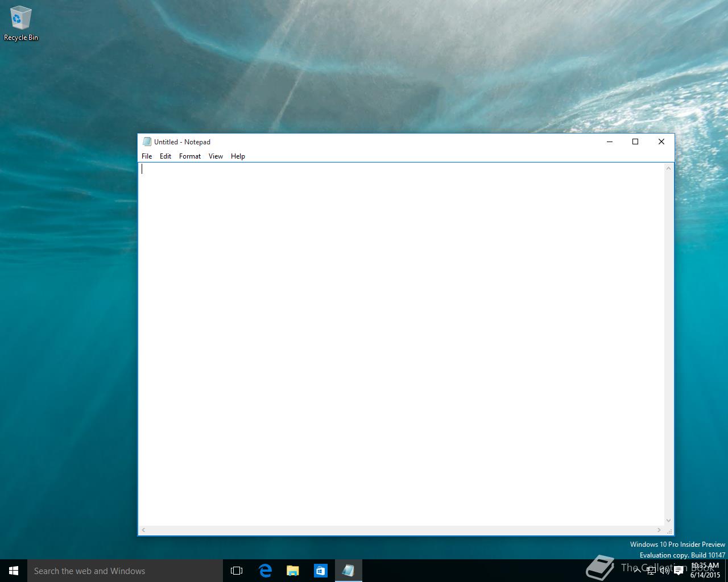
Task: Launch Microsoft Edge from the taskbar
Action: click(x=265, y=571)
